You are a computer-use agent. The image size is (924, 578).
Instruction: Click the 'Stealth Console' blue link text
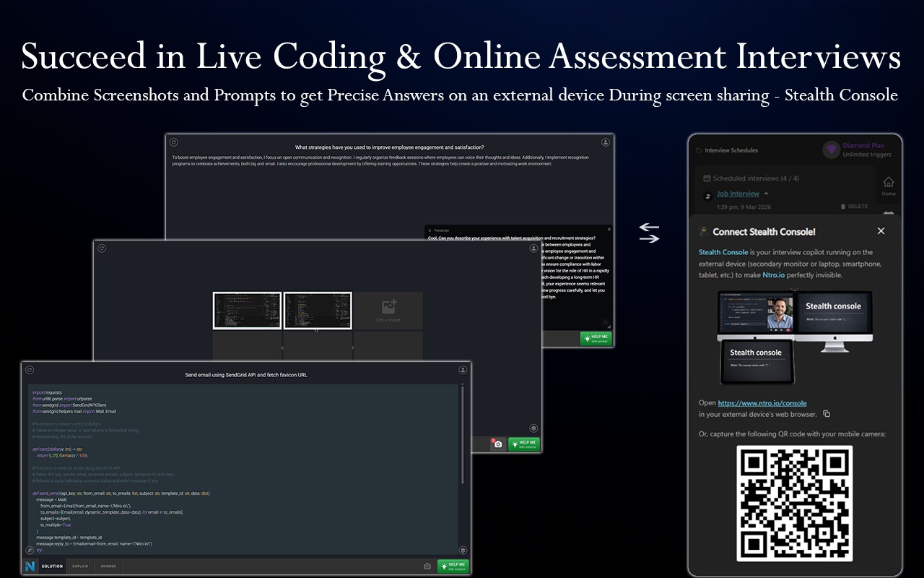[x=723, y=252]
